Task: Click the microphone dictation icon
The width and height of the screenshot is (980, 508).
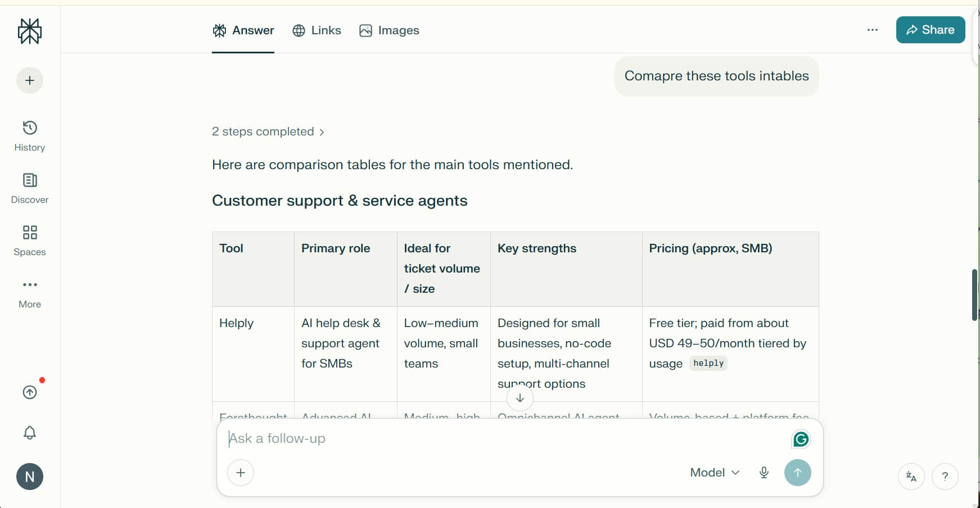Action: [x=764, y=473]
